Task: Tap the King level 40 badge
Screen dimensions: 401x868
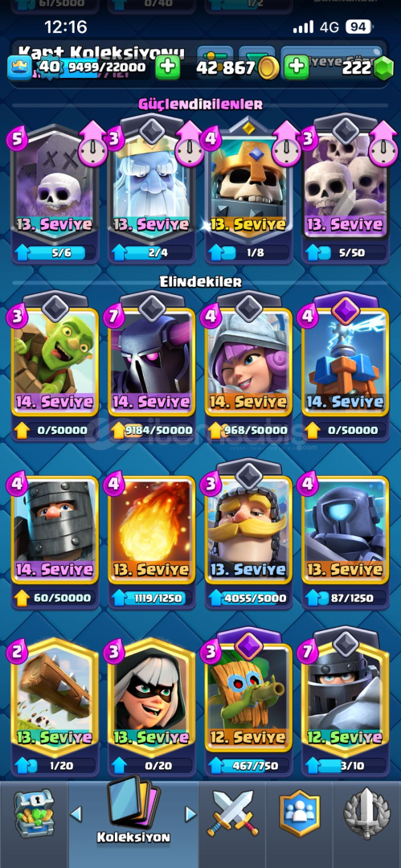Action: tap(49, 68)
